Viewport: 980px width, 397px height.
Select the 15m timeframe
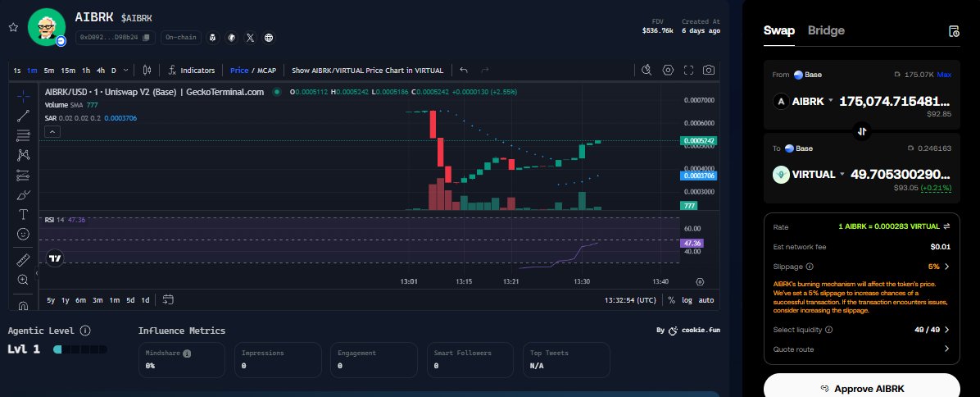pyautogui.click(x=68, y=71)
